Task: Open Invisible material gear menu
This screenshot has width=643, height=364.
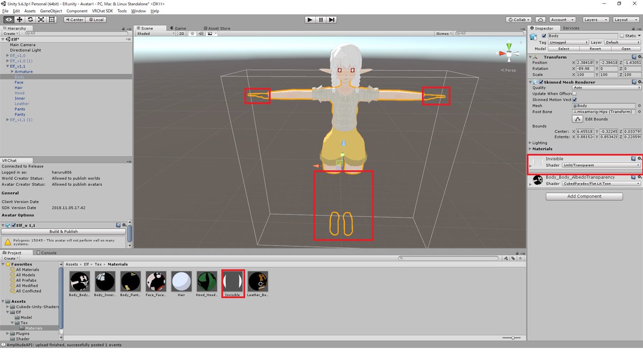Action: pos(639,158)
